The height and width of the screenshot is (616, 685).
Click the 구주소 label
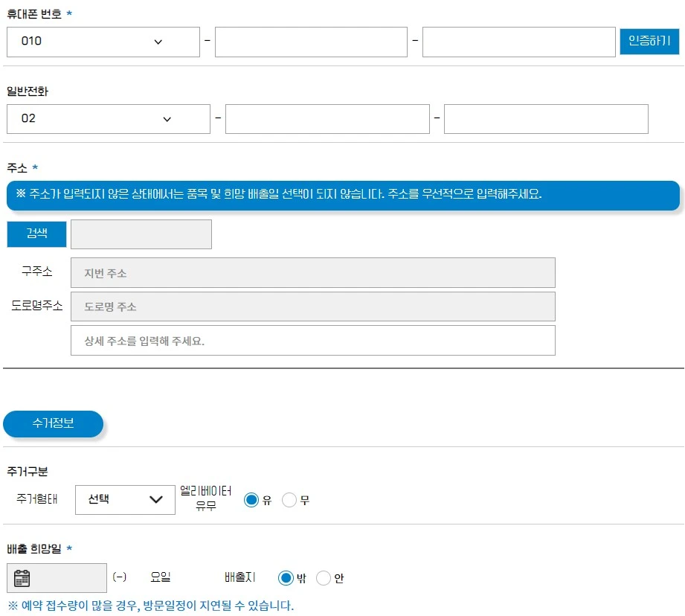(x=37, y=272)
